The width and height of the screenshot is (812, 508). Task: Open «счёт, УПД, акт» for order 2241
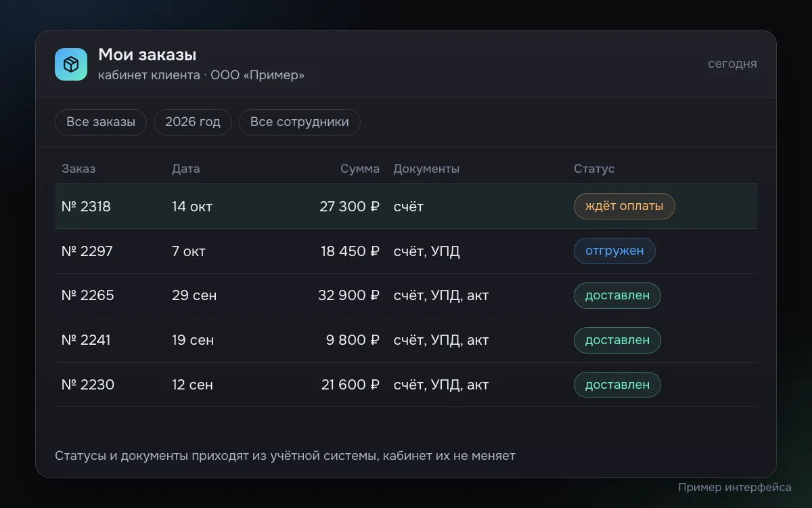441,340
